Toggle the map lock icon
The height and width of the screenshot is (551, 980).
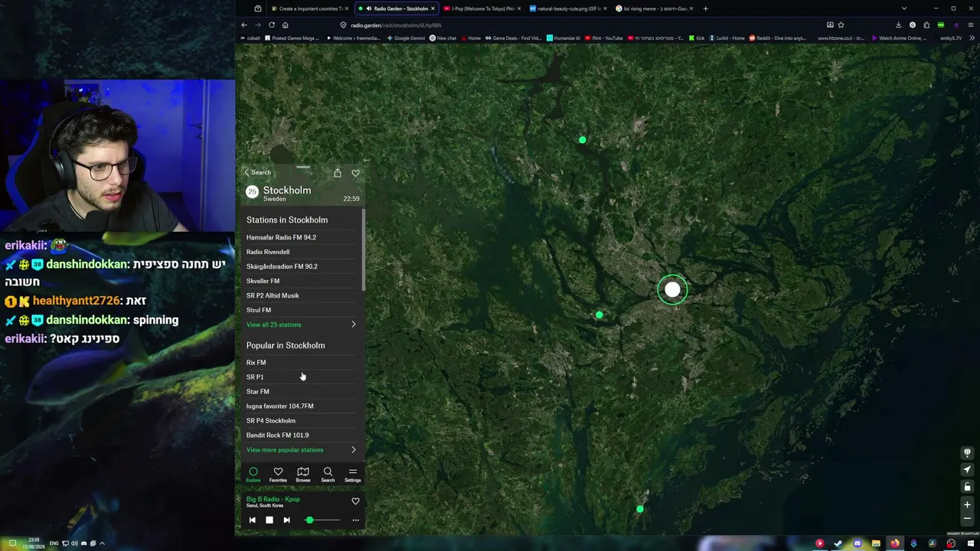pyautogui.click(x=967, y=487)
